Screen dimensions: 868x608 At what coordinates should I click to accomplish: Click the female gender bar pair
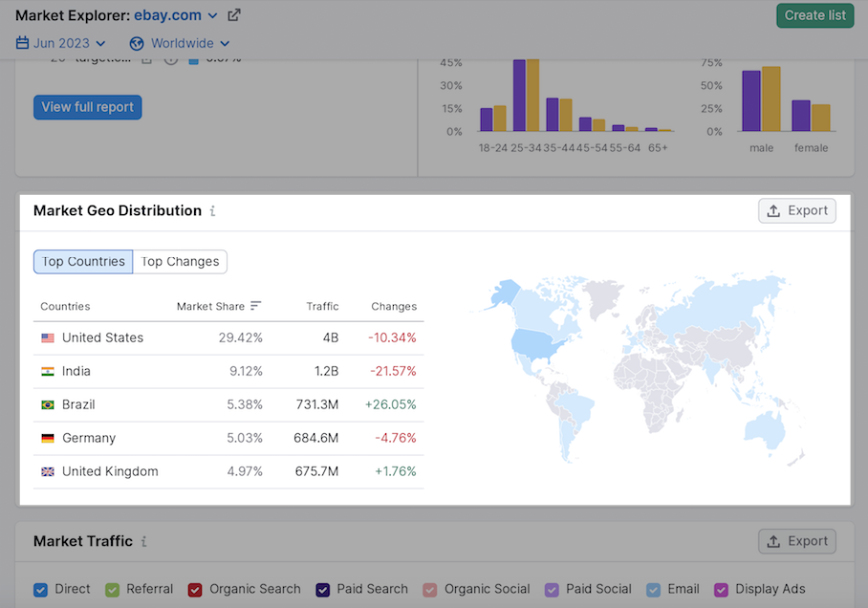(x=811, y=116)
